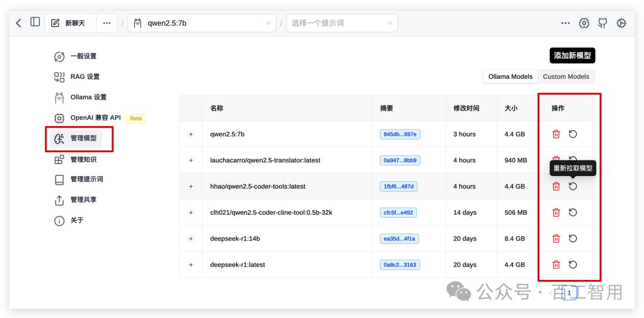
Task: Re-pull the hhao/qwen2.5-coder-tools:latest model
Action: (x=572, y=186)
